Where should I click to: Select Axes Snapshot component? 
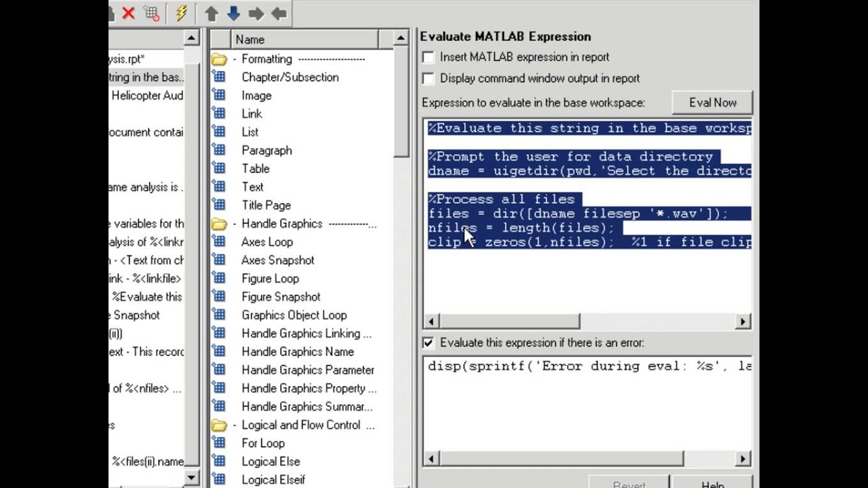tap(277, 260)
